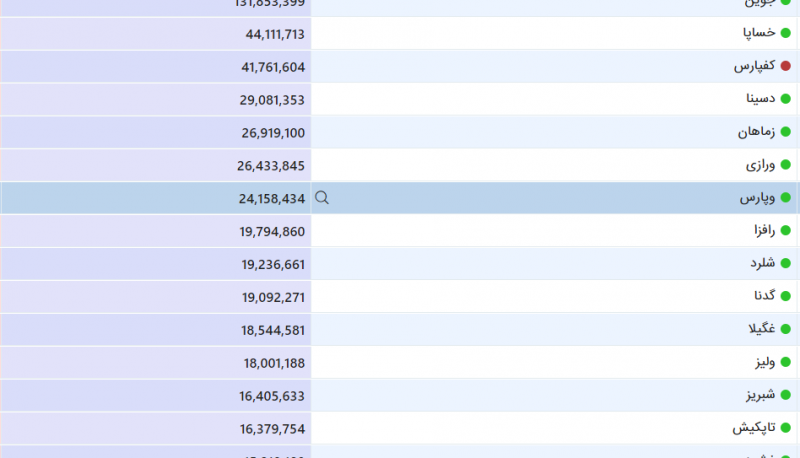Select the گدنا symbol name
Screen dimensions: 800x458
(x=764, y=297)
